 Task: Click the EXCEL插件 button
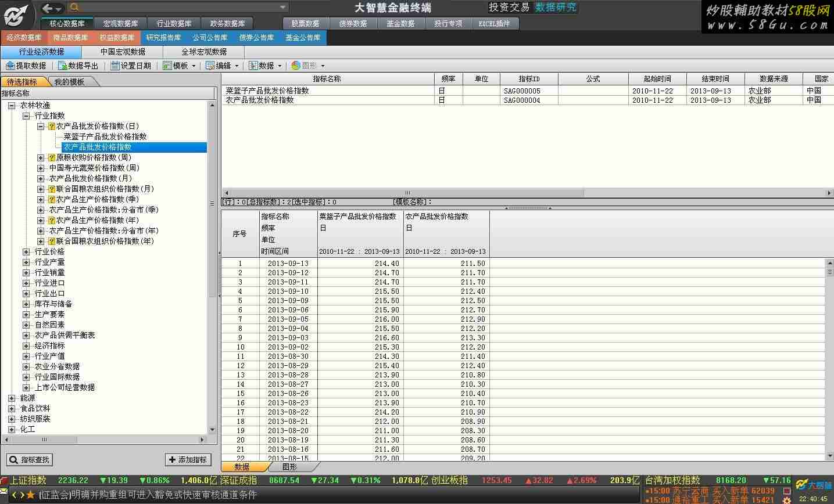tap(495, 24)
